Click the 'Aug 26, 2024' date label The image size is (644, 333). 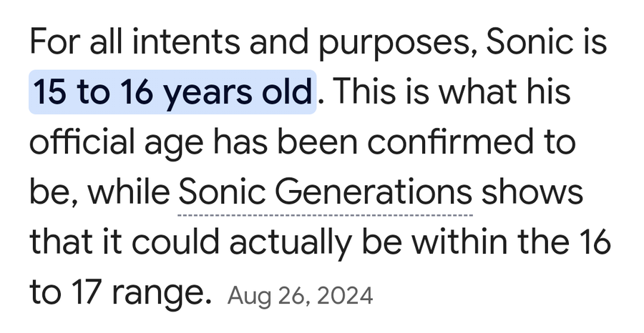tap(300, 296)
